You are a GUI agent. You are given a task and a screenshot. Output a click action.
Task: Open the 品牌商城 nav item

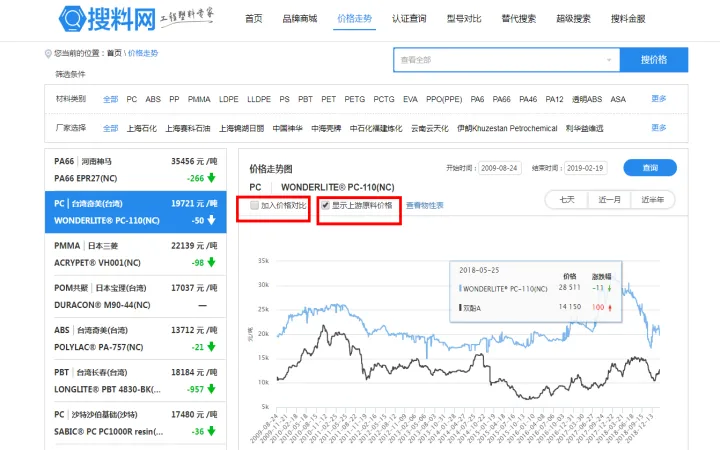pyautogui.click(x=300, y=19)
